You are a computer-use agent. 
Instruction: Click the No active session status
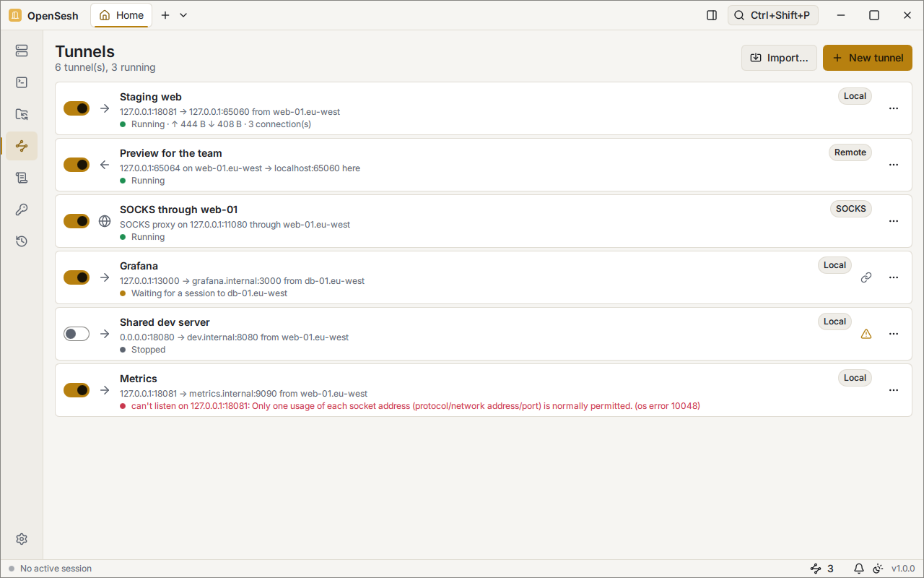[x=51, y=569]
